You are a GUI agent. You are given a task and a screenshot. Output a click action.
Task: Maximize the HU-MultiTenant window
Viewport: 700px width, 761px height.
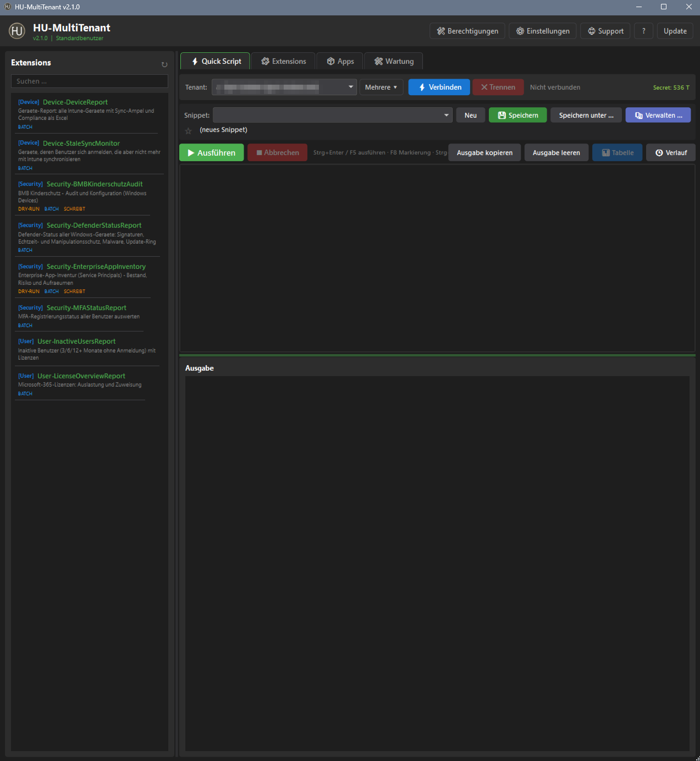[664, 7]
